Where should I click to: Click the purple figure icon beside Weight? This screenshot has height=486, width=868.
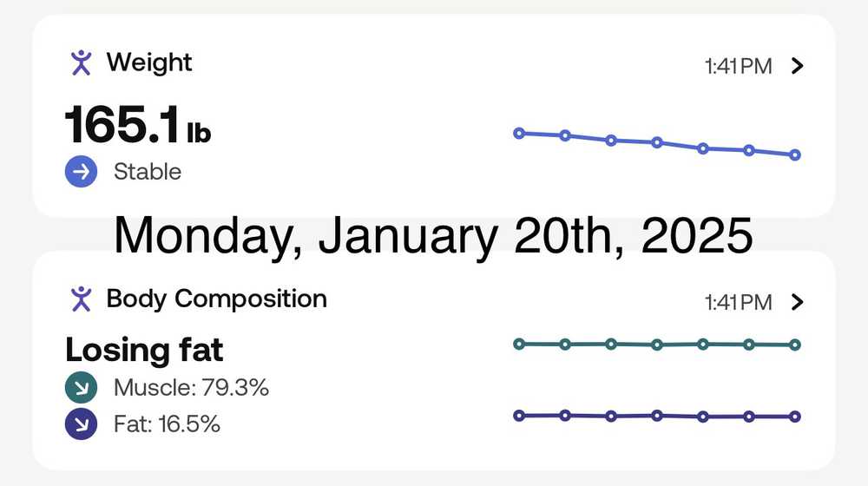(81, 62)
